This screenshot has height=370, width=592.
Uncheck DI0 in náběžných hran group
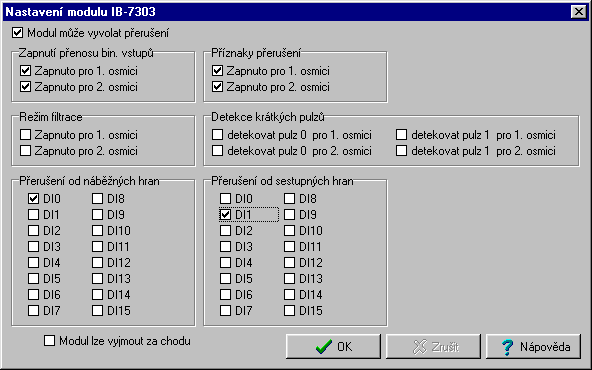tap(34, 199)
